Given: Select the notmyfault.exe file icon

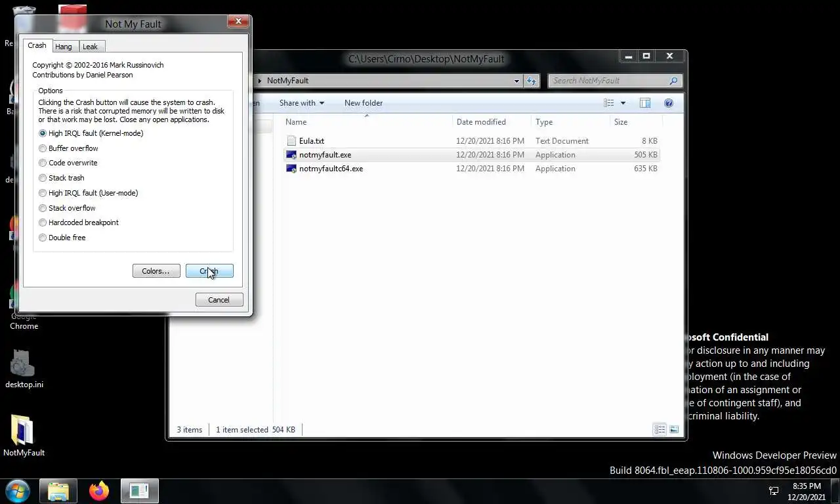Looking at the screenshot, I should pyautogui.click(x=291, y=155).
